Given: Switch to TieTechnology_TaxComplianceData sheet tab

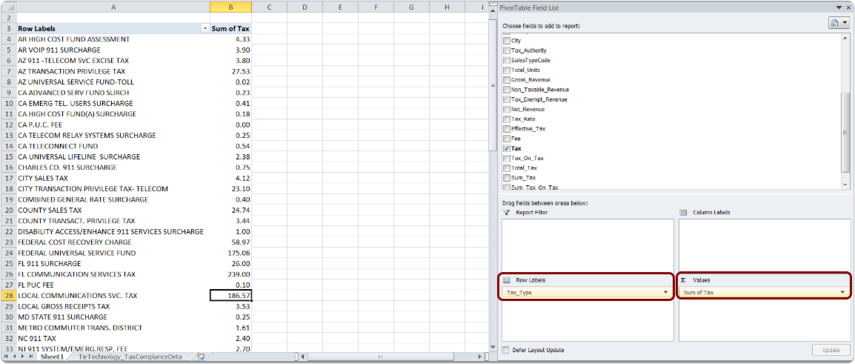Looking at the screenshot, I should point(130,356).
